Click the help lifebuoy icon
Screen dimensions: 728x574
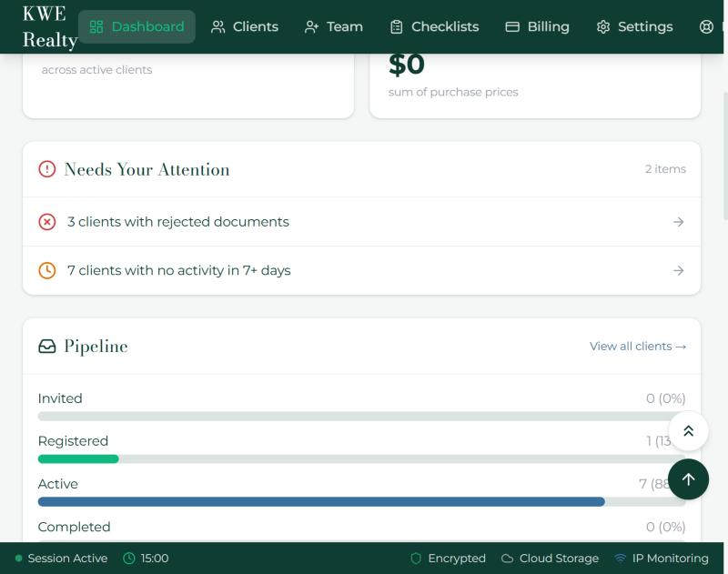tap(706, 26)
